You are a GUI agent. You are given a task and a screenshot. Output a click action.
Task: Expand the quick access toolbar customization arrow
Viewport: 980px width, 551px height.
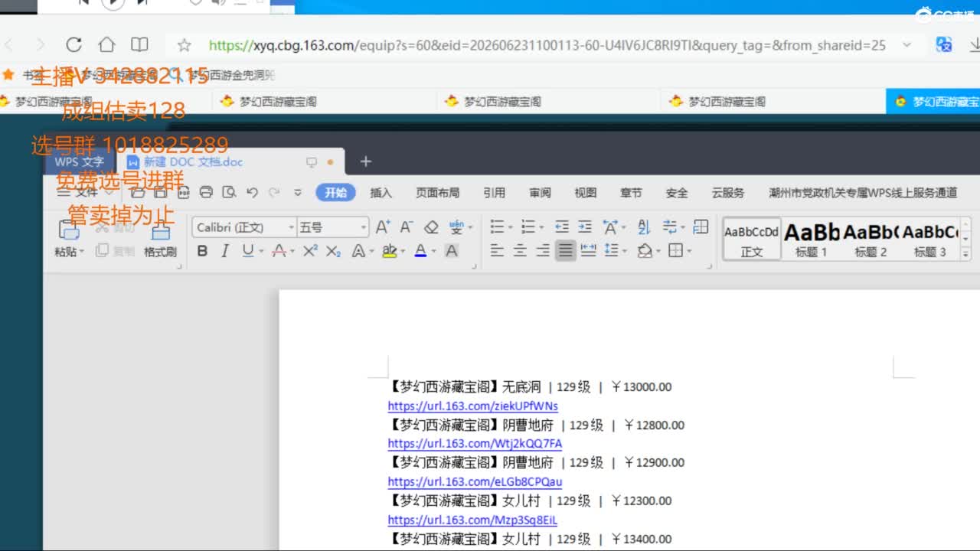[298, 193]
